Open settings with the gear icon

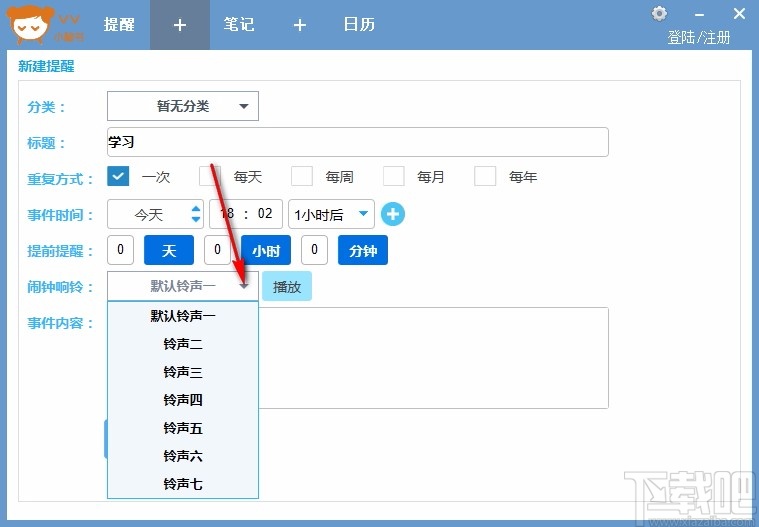point(659,14)
